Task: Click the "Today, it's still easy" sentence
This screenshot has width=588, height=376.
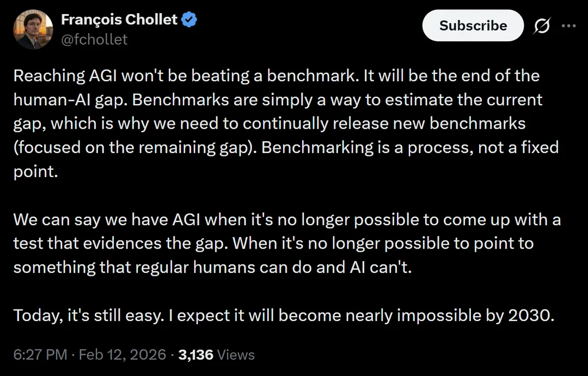Action: pos(89,315)
